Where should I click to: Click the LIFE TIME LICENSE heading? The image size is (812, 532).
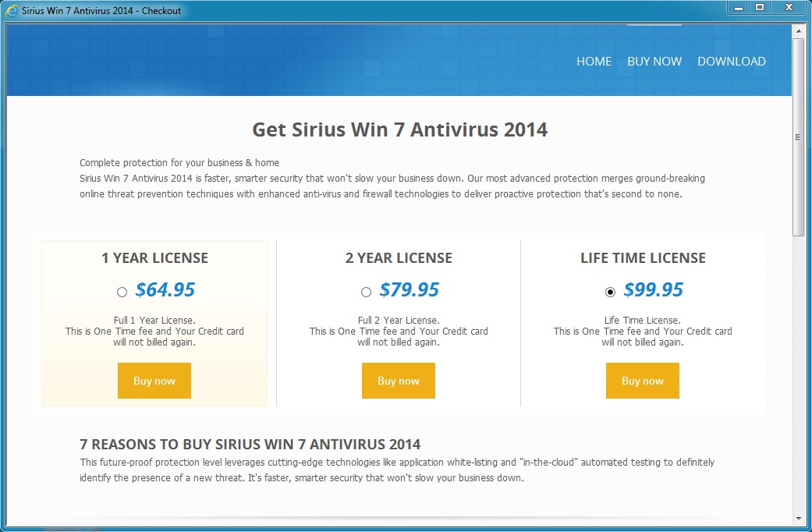[643, 258]
